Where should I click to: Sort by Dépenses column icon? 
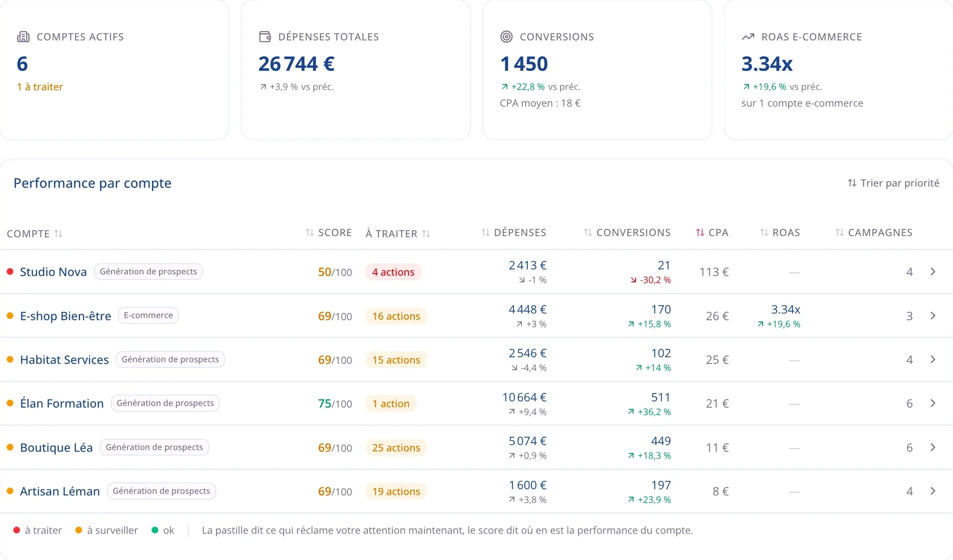pyautogui.click(x=486, y=232)
